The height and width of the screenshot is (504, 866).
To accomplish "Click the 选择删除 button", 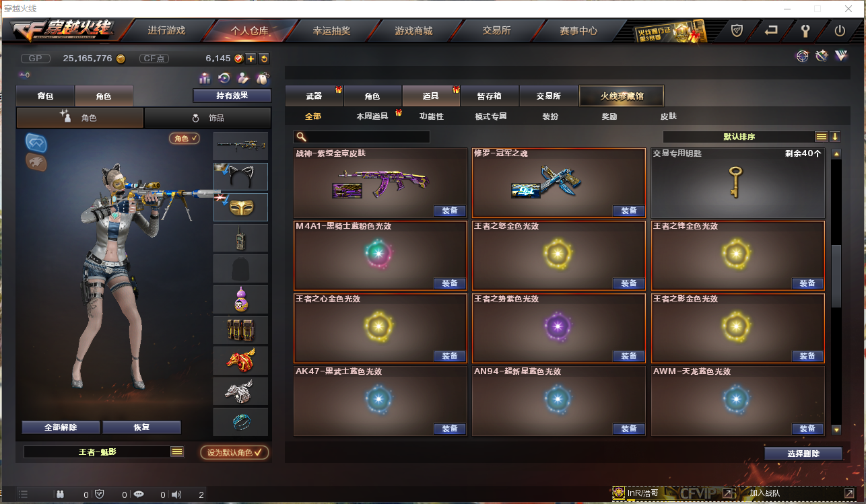I will 803,454.
